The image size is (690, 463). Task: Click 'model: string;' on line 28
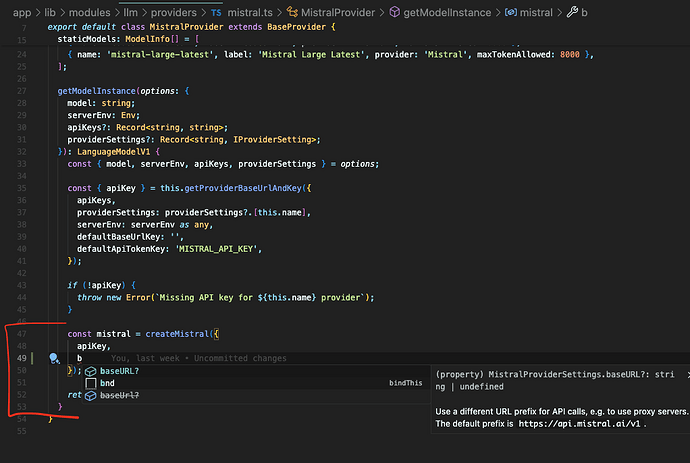point(101,103)
